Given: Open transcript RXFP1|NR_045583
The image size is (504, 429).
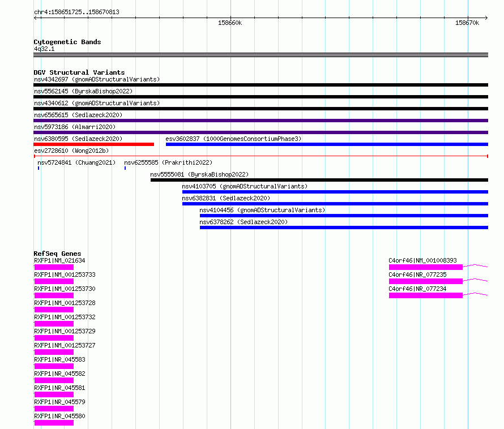Looking at the screenshot, I should 59,359.
